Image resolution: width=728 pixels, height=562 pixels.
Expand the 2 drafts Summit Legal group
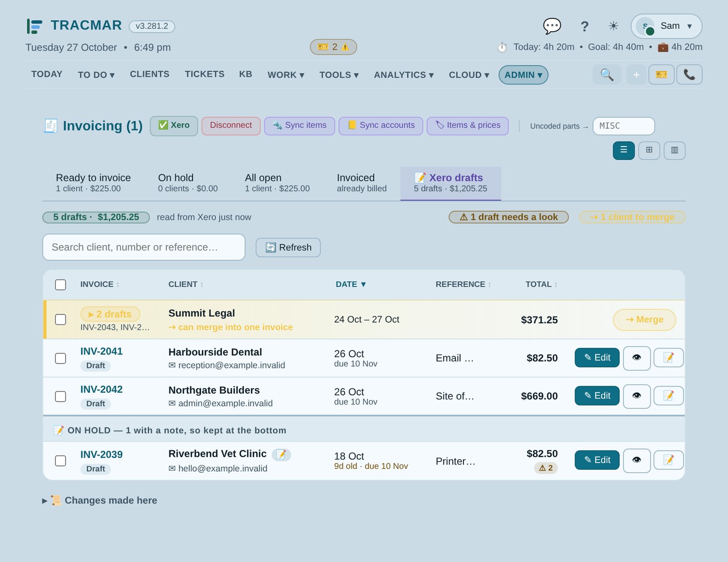(110, 314)
